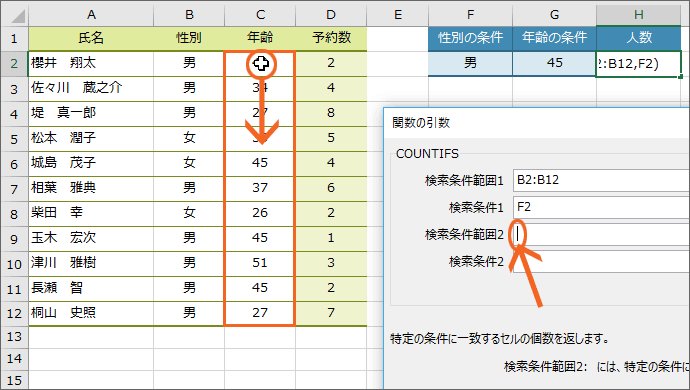
Task: Select cell with 松本 潤子
Action: (91, 139)
